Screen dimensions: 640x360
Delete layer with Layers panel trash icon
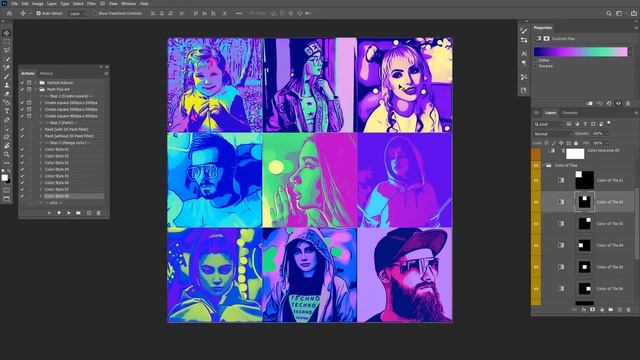629,310
